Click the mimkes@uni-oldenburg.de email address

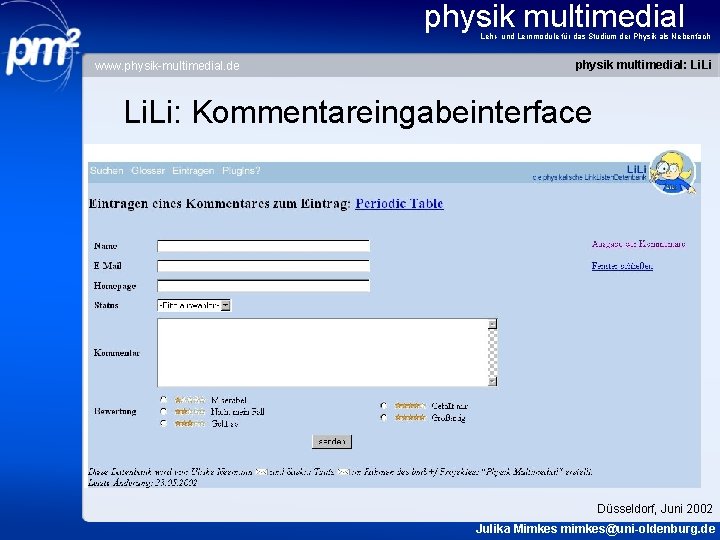tap(637, 529)
